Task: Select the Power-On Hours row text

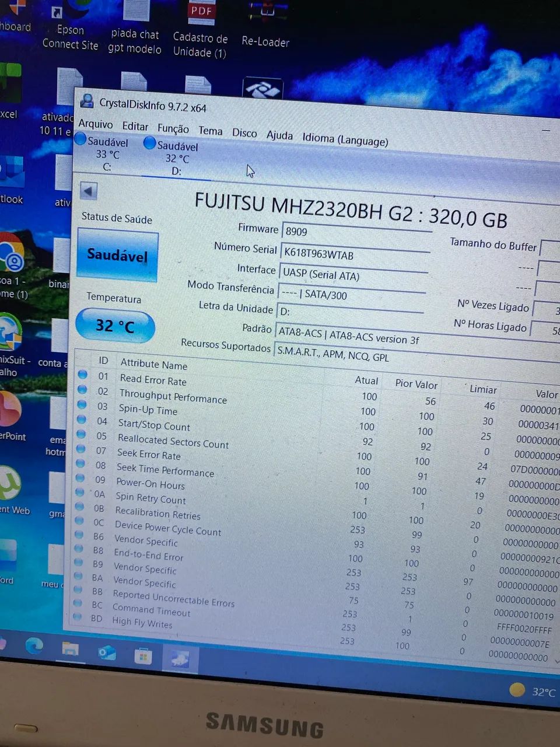Action: (150, 483)
